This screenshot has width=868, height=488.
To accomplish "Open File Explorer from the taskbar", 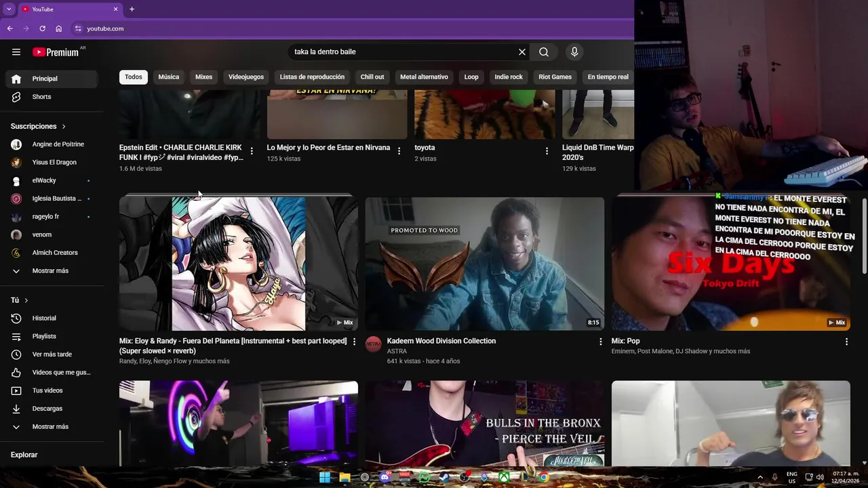I will [344, 477].
